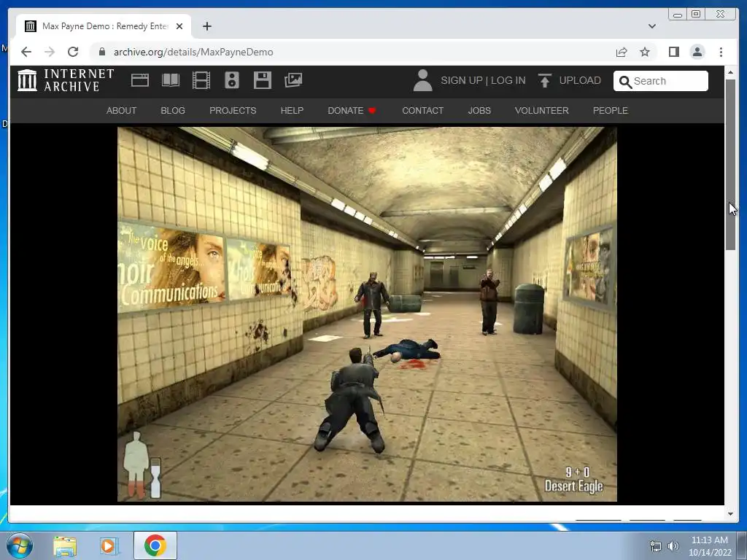Click the network tray icon

coord(656,546)
